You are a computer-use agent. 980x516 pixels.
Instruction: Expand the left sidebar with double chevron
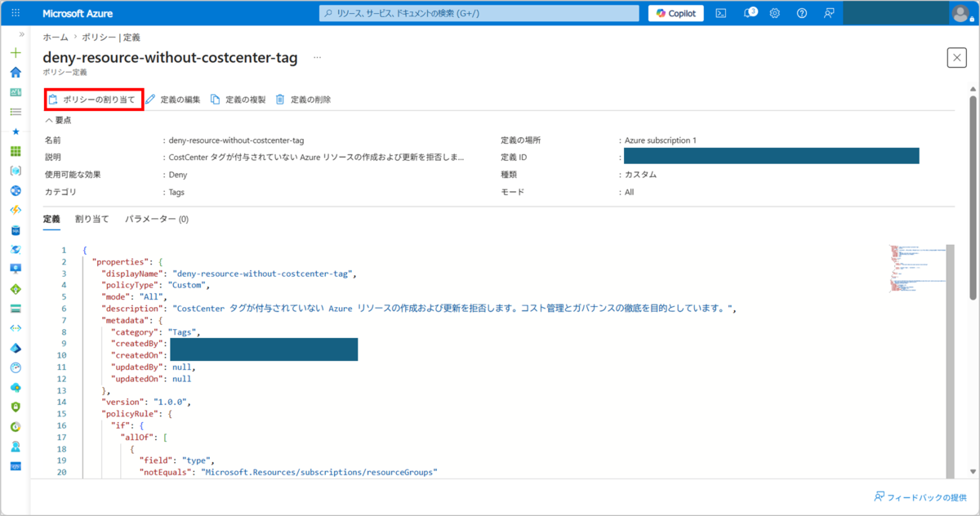21,35
